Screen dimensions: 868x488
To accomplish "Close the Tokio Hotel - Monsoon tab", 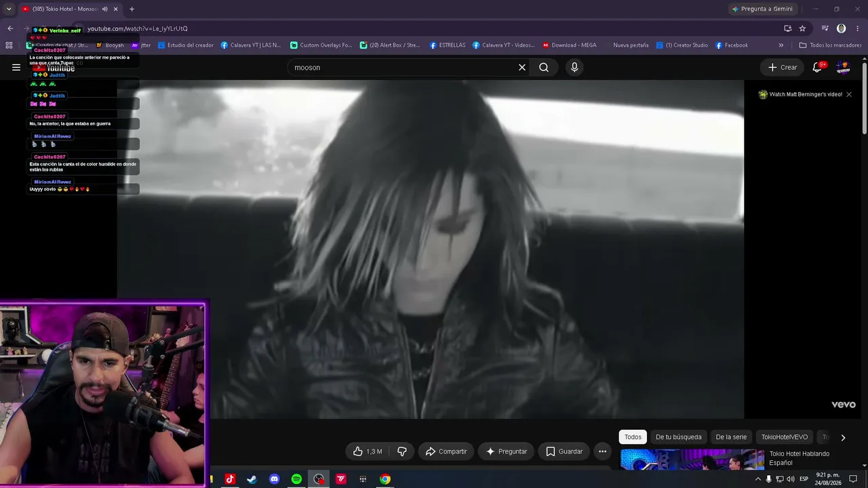I will coord(116,9).
